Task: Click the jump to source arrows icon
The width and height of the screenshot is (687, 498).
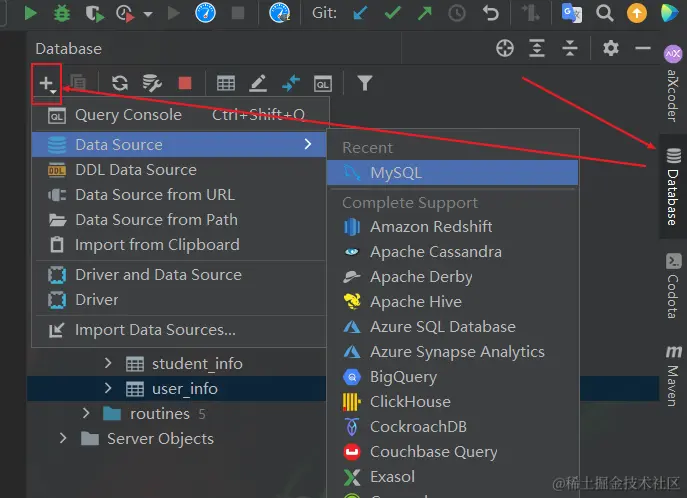Action: click(290, 83)
